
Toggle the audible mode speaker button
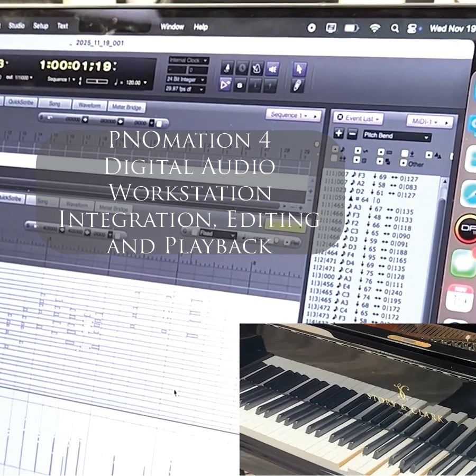coord(272,69)
